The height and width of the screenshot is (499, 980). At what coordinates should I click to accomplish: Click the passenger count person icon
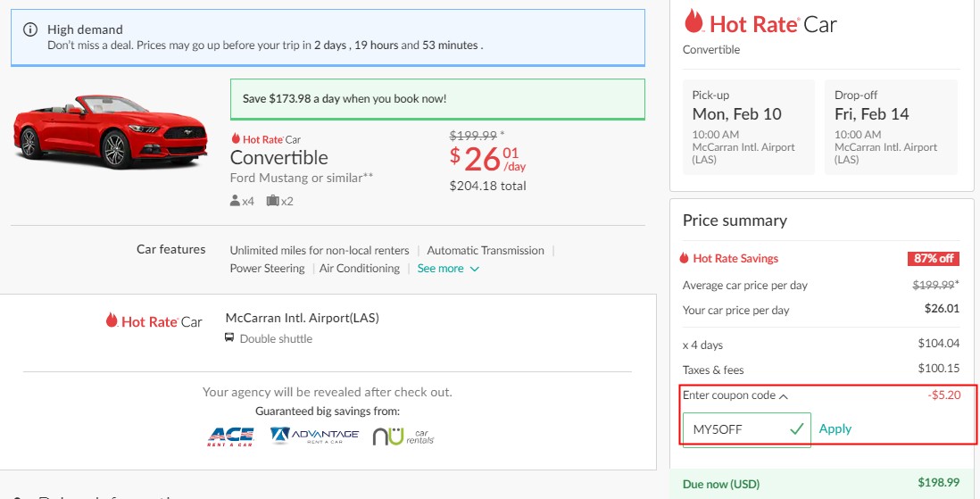tap(235, 201)
